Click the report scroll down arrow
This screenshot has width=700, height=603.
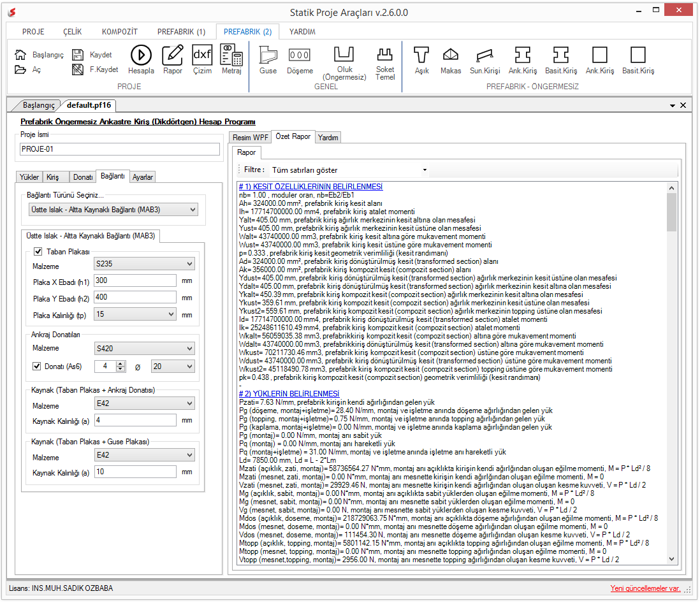coord(671,559)
